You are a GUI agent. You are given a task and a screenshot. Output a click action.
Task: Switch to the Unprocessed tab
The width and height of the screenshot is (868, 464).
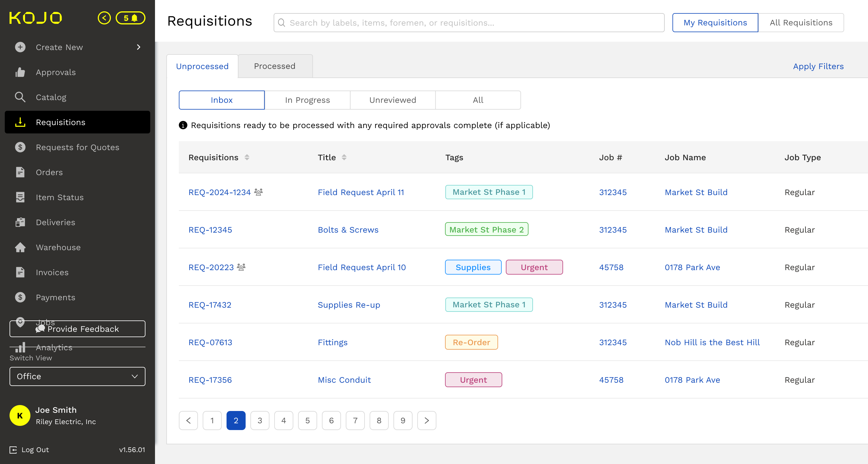point(202,66)
